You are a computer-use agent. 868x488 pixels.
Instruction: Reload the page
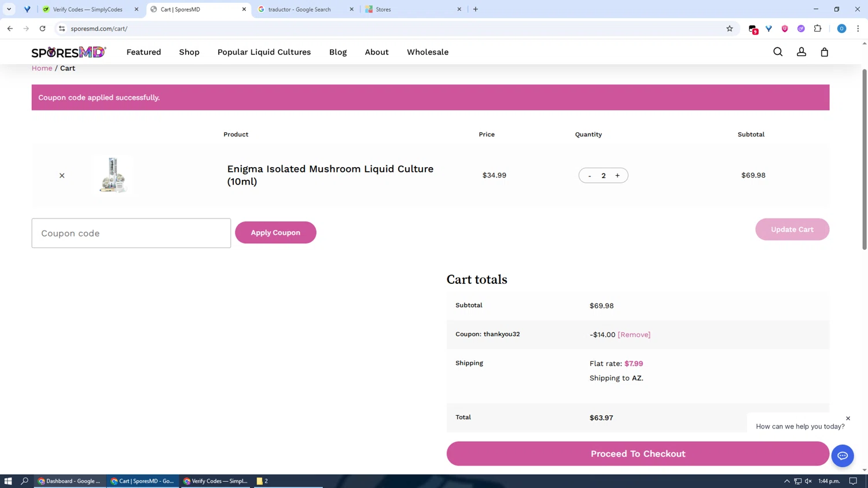[42, 28]
